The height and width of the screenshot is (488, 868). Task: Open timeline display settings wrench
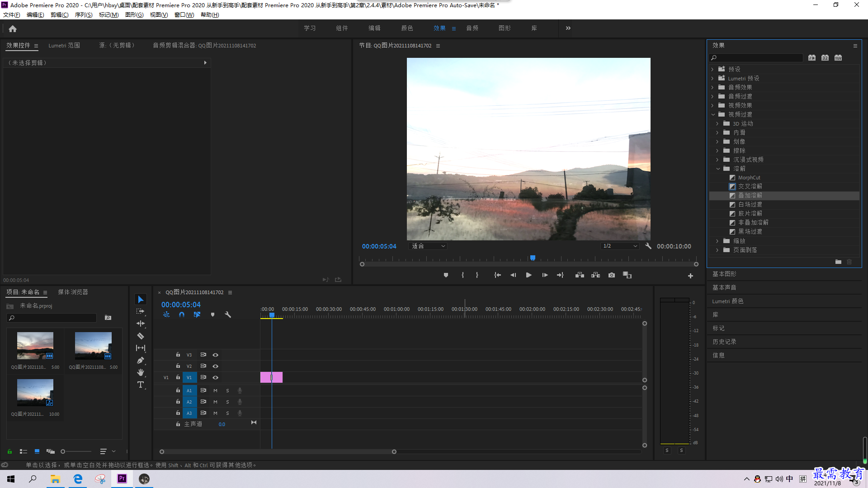tap(228, 314)
